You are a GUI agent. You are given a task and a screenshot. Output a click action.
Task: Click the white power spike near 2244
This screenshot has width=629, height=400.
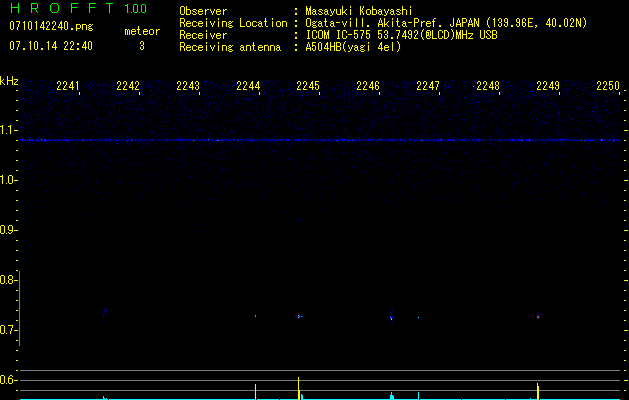[256, 391]
